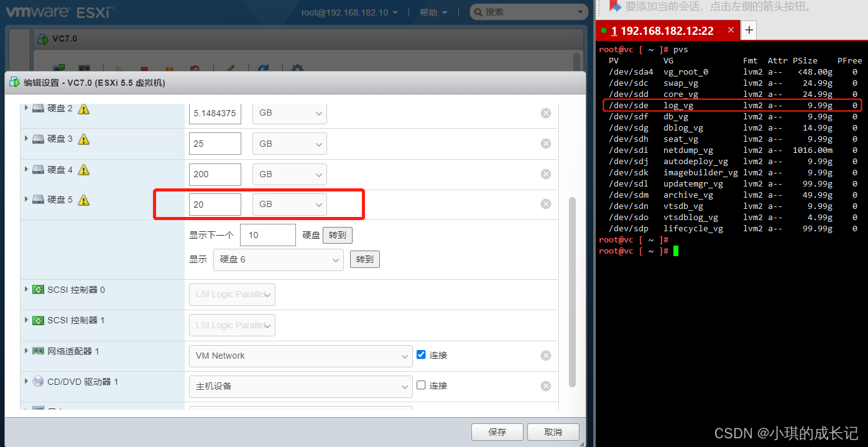Screen dimensions: 868x447
Task: Open the 帮助 menu
Action: tap(433, 12)
